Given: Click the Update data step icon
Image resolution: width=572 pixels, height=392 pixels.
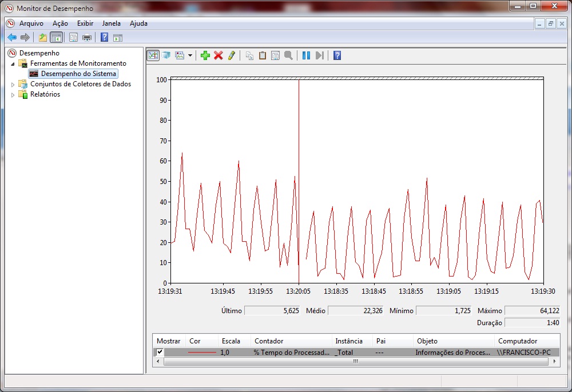Looking at the screenshot, I should click(x=320, y=55).
